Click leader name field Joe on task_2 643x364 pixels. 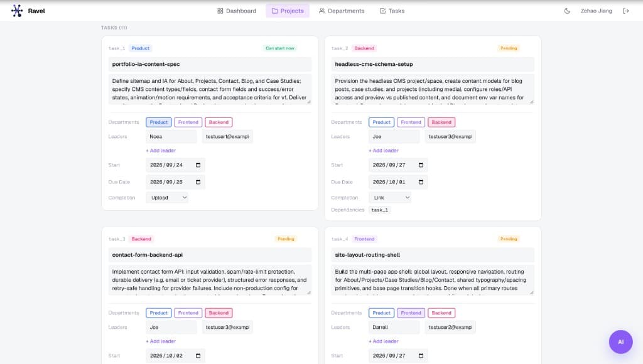pos(394,137)
